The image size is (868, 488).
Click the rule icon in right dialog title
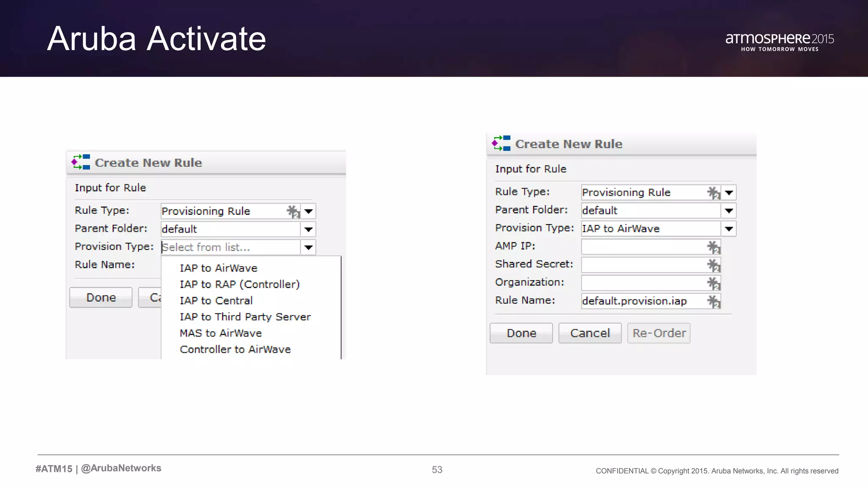click(x=501, y=143)
